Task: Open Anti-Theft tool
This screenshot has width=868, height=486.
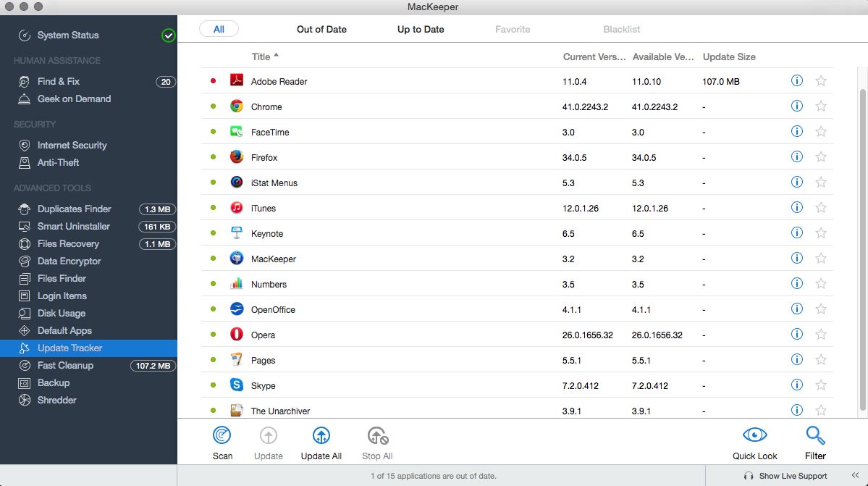Action: [58, 162]
